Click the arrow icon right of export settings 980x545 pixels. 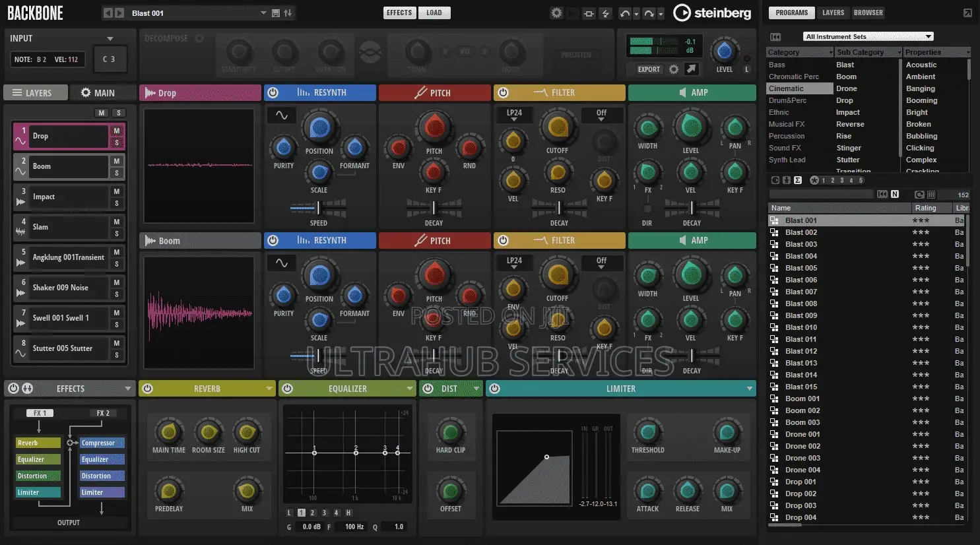pyautogui.click(x=690, y=69)
